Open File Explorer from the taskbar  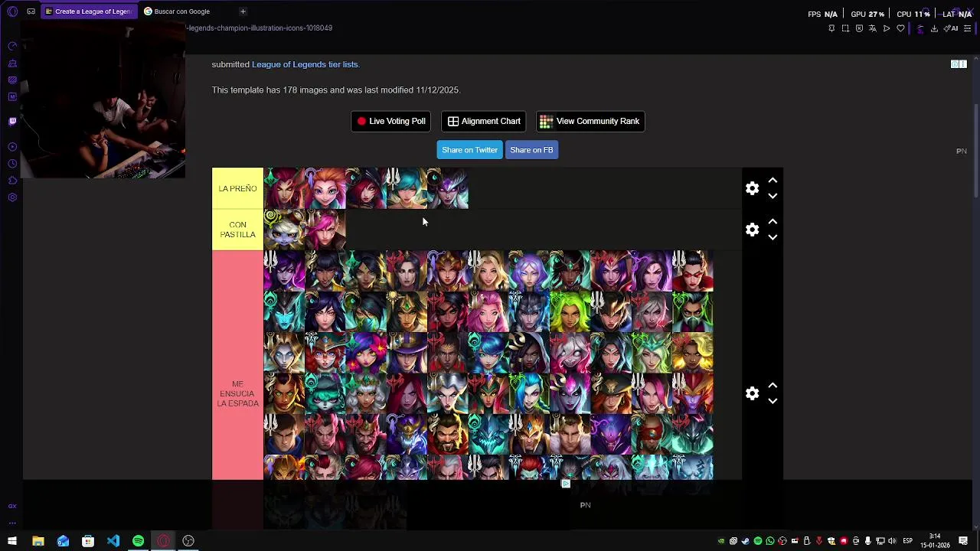click(x=38, y=541)
